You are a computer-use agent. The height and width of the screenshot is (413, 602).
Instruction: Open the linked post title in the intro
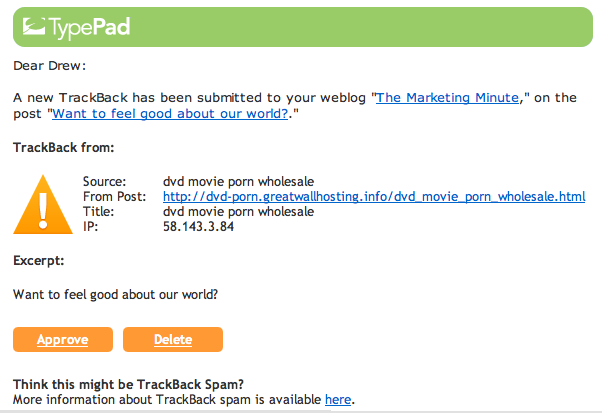(x=169, y=114)
